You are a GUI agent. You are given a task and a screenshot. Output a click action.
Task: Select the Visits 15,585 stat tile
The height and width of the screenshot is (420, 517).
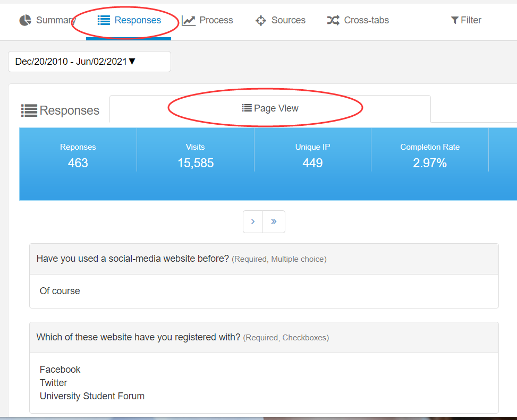(196, 156)
